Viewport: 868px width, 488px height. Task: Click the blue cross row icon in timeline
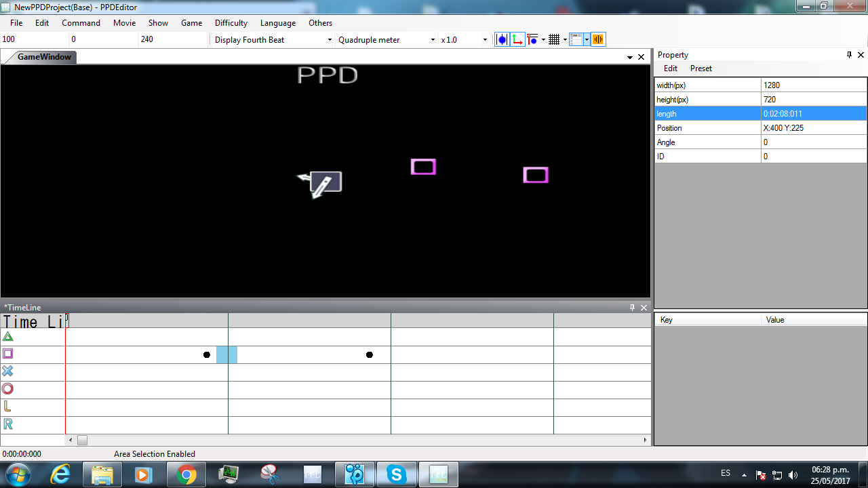[7, 371]
